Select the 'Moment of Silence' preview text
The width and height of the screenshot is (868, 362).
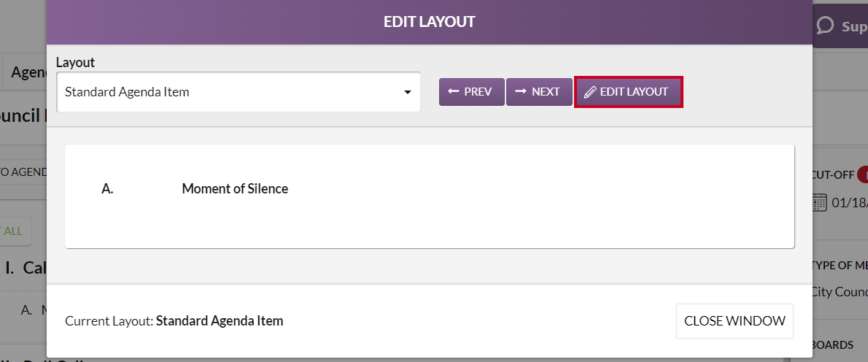[x=235, y=189]
